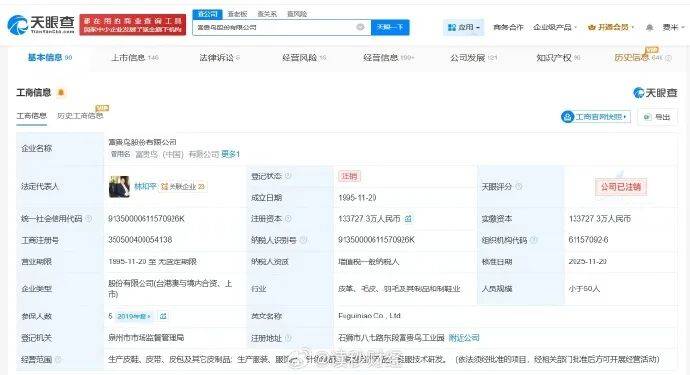Click the help icon beside 注册资本
Image resolution: width=690 pixels, height=375 pixels.
click(x=288, y=219)
